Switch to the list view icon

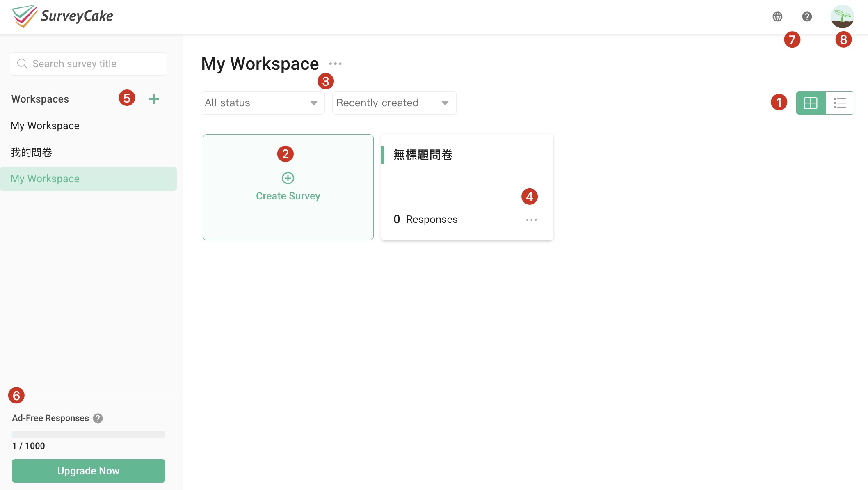point(840,103)
